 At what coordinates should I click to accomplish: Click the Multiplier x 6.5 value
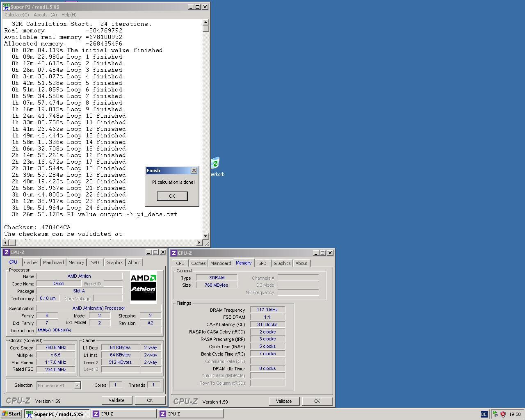click(x=56, y=355)
